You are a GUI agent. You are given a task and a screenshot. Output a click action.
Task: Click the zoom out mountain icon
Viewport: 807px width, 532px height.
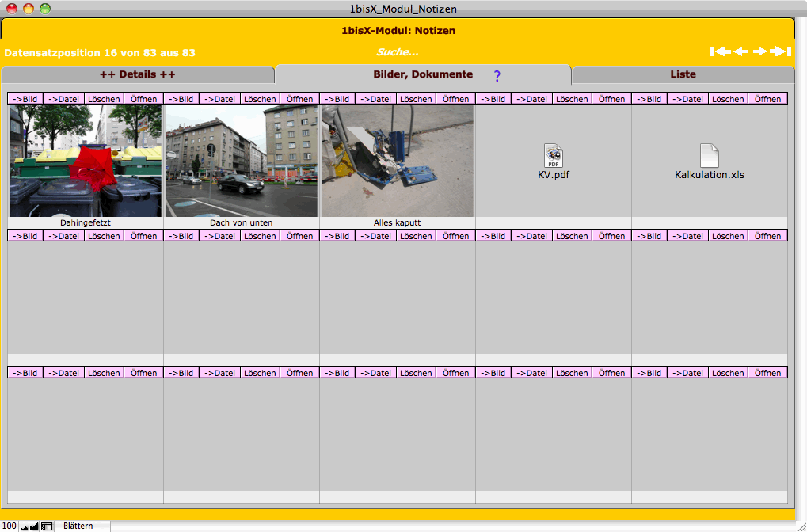24,526
